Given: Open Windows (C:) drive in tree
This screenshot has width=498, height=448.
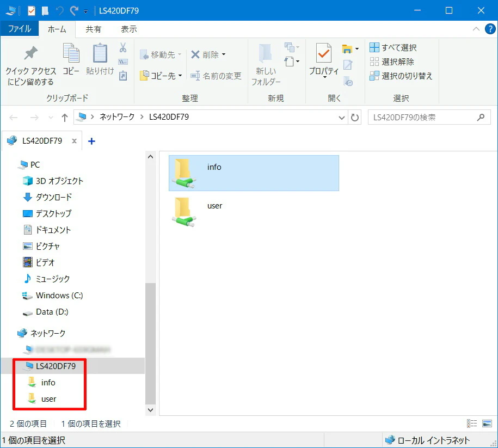Looking at the screenshot, I should pos(52,296).
